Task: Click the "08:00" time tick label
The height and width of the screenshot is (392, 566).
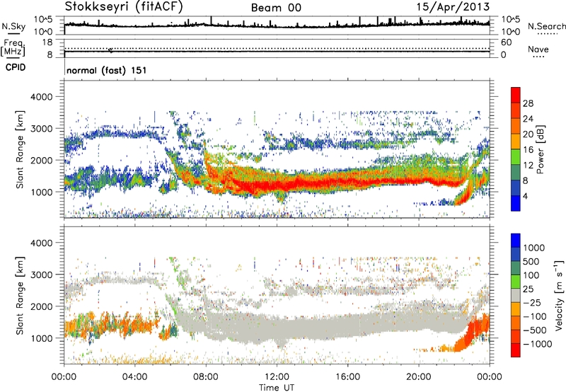Action: [206, 377]
